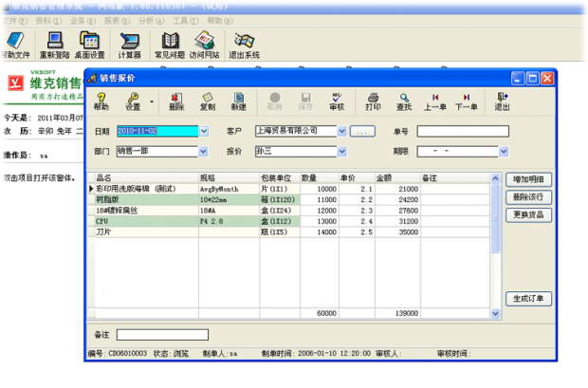Screen dimensions: 588x388
Task: Click 退出 icon in 销售报价 toolbar
Action: click(502, 102)
